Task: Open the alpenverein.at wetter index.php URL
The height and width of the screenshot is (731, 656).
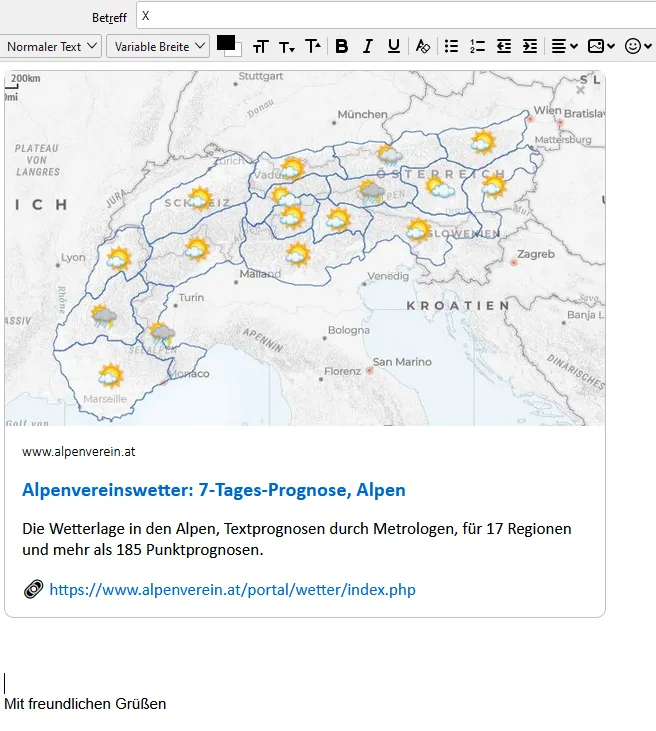Action: (232, 590)
